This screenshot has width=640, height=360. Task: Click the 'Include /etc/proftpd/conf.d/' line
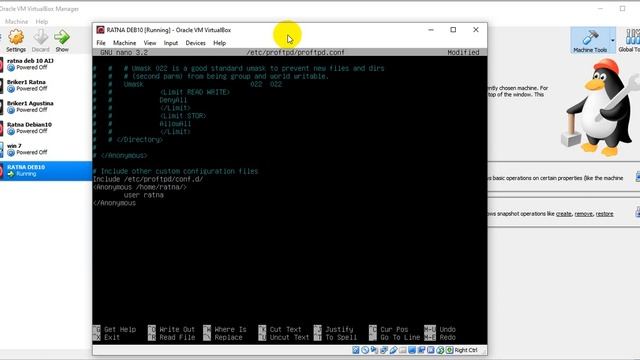[x=148, y=179]
